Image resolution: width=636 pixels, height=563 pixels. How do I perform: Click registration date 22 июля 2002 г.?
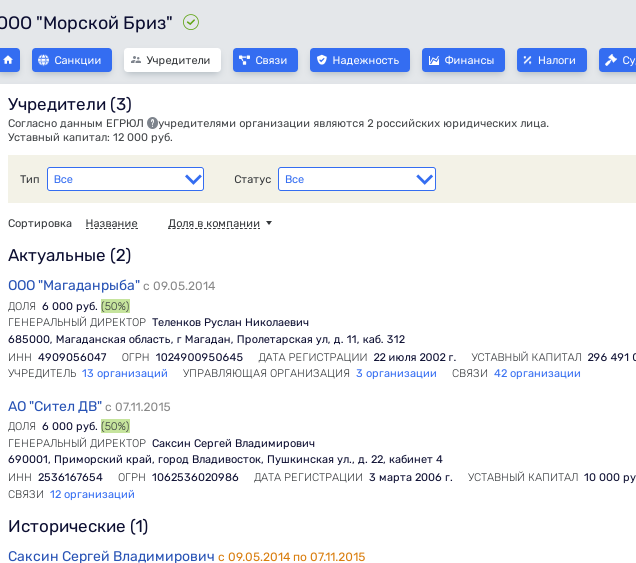(x=415, y=357)
